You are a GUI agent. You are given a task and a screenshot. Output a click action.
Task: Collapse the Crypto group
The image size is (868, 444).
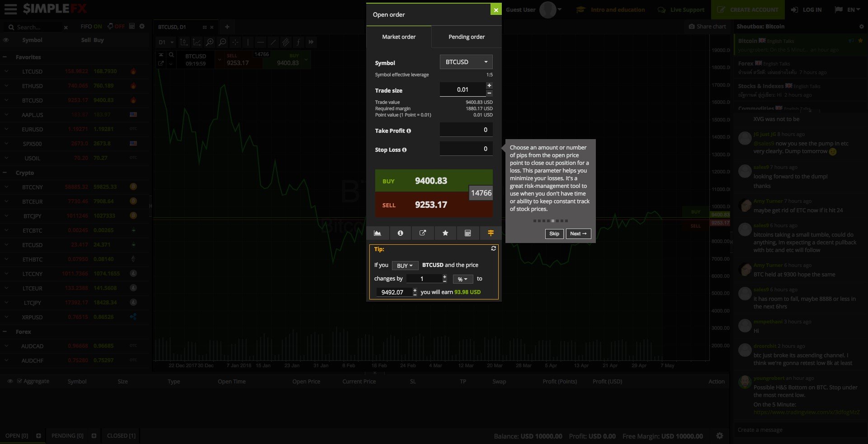5,173
